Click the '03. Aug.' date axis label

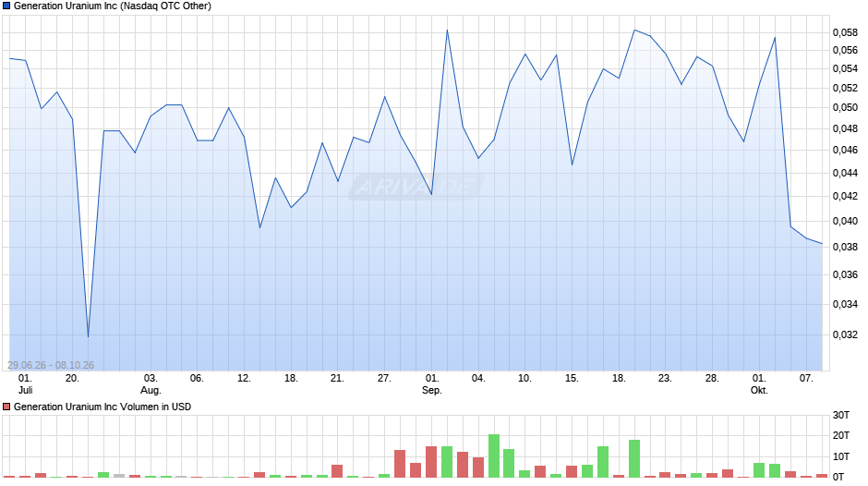pos(151,384)
